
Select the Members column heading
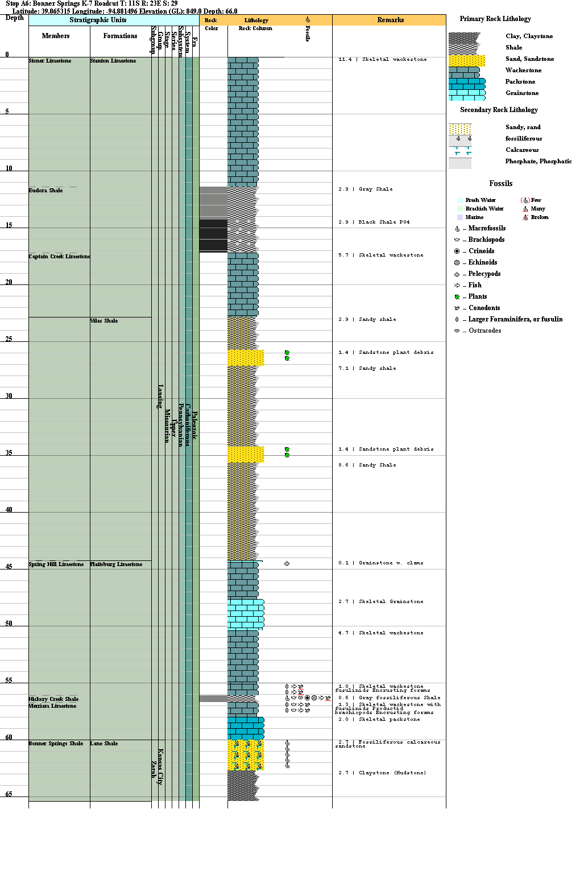pos(56,36)
